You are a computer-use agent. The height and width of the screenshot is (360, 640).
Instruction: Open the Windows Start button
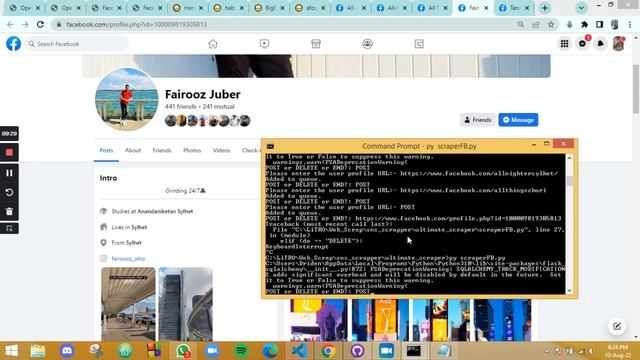pyautogui.click(x=11, y=351)
